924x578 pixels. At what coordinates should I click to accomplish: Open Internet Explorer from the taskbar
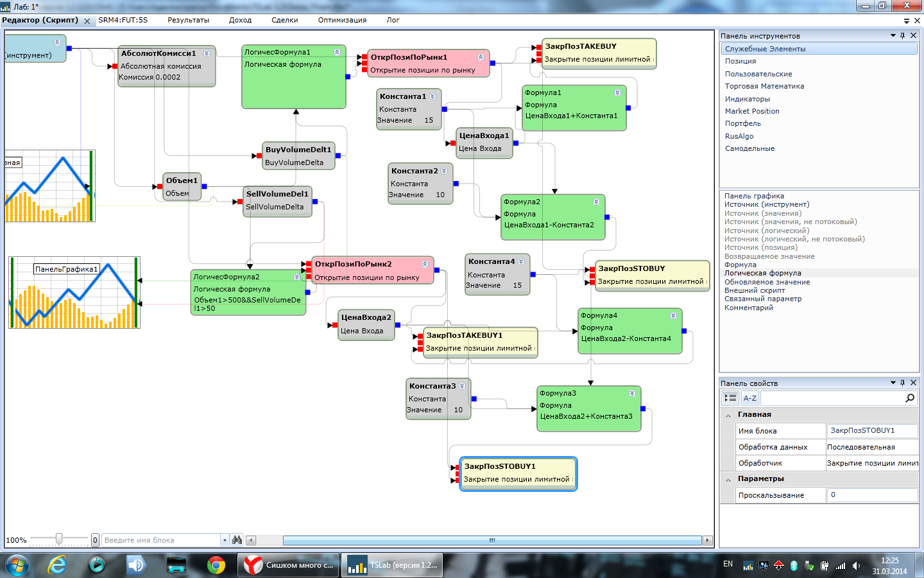tap(58, 565)
